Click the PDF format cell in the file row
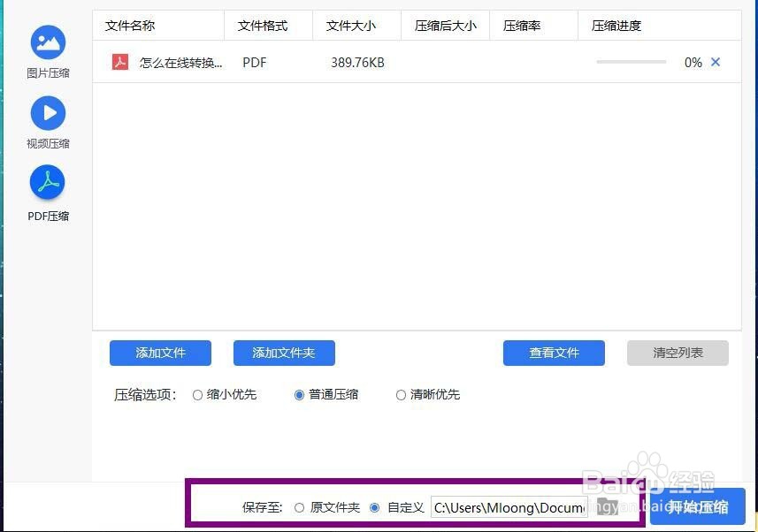 [x=254, y=63]
